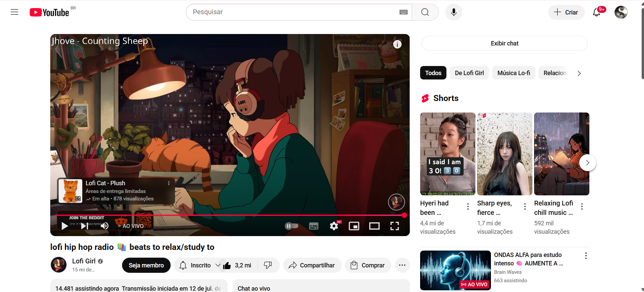Open options for Sharp eyes short
The width and height of the screenshot is (644, 292).
point(525,206)
